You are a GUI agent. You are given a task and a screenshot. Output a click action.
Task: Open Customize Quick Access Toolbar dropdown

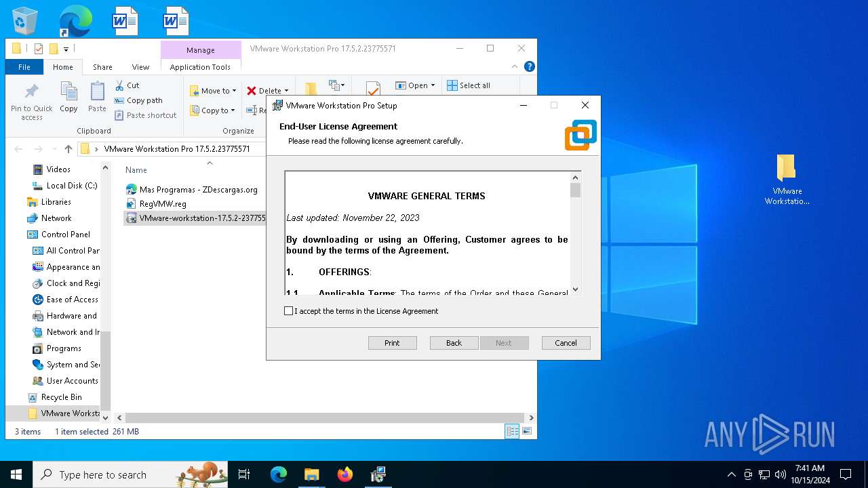(x=66, y=49)
